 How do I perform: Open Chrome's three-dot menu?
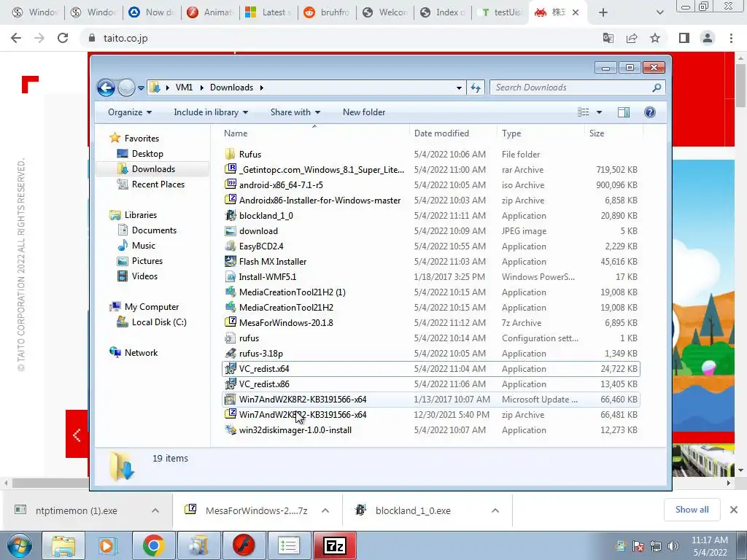(731, 38)
